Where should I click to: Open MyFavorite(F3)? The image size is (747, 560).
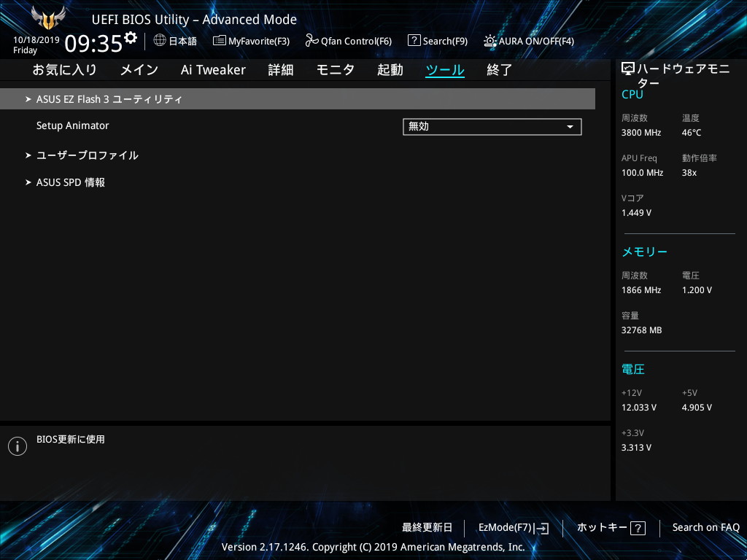[x=251, y=41]
